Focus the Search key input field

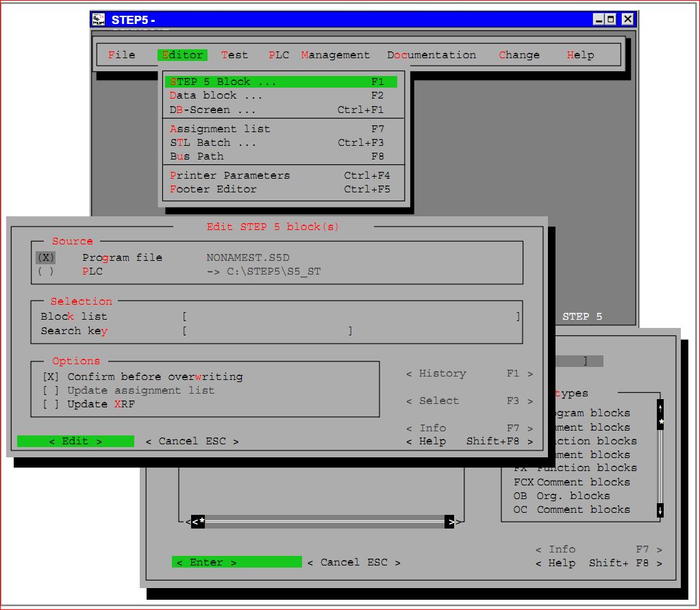(x=267, y=331)
